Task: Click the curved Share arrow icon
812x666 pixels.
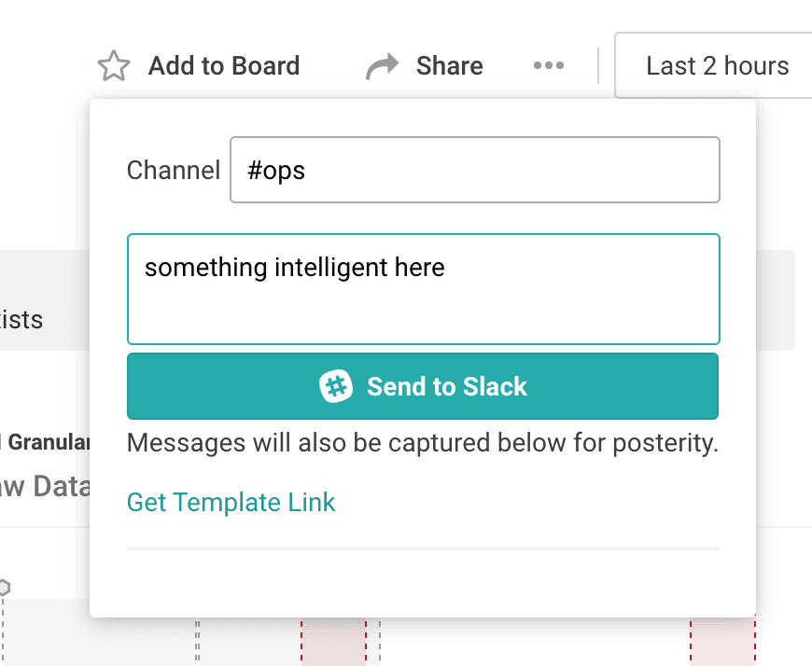Action: tap(383, 65)
